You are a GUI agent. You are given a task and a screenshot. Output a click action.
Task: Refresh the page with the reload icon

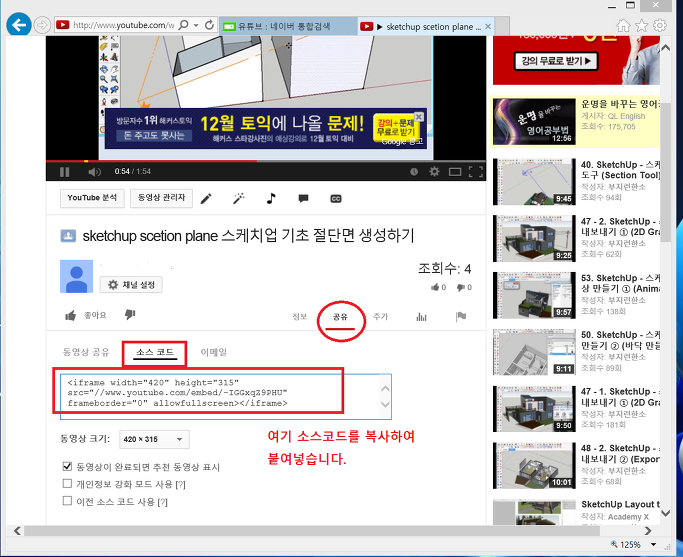[x=210, y=25]
